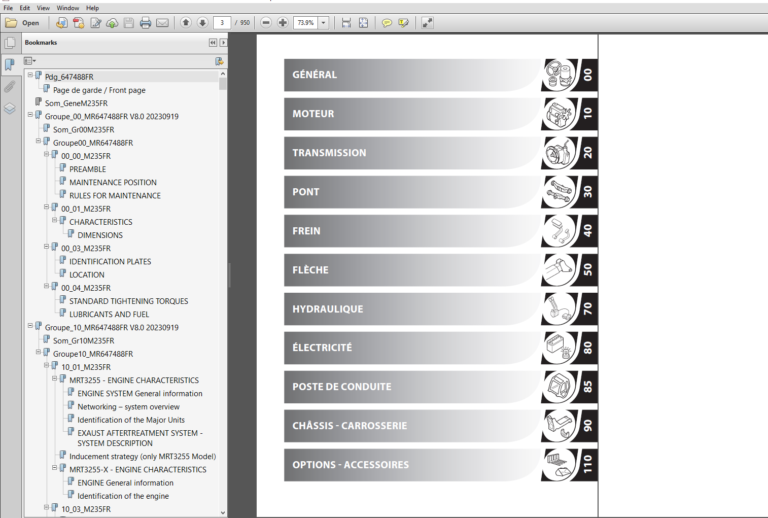
Task: Click the page number input field
Action: 222,23
